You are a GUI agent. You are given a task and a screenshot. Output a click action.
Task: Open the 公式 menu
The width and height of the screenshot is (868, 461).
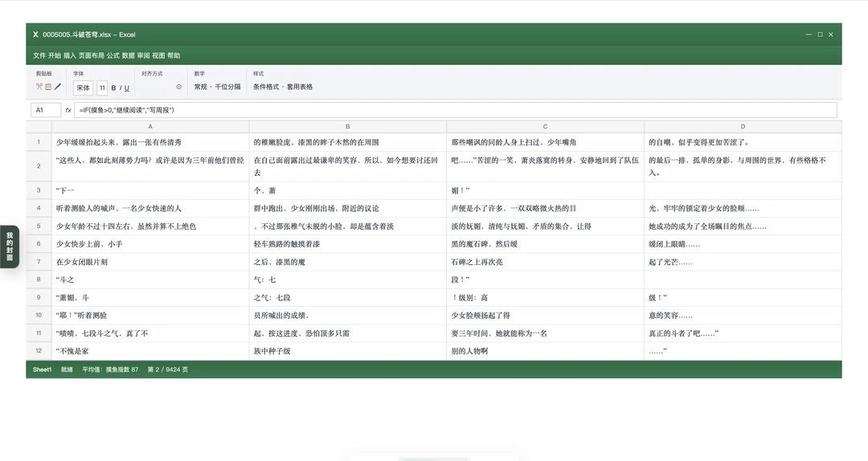(x=113, y=55)
